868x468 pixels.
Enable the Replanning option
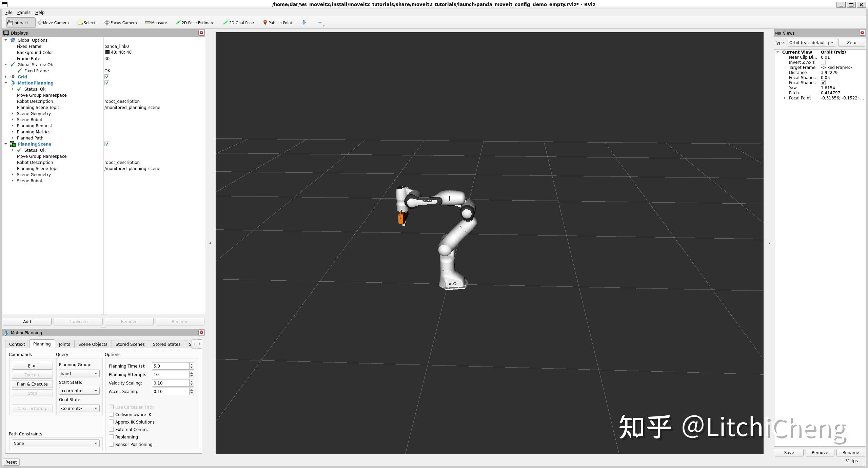111,437
